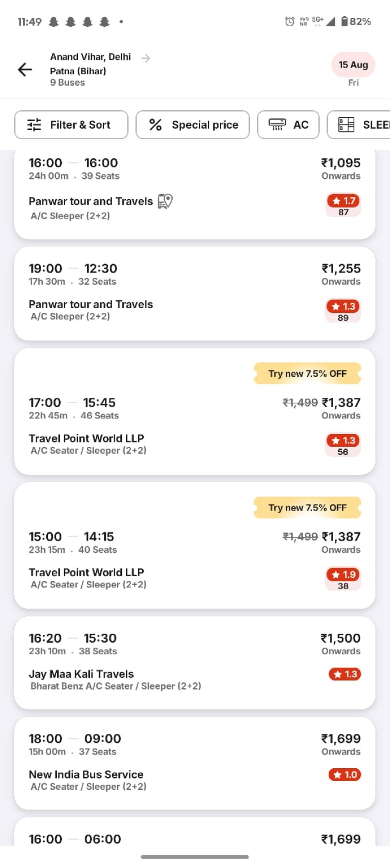Viewport: 390px width, 868px height.
Task: Tap the air conditioner AC icon
Action: pyautogui.click(x=277, y=124)
